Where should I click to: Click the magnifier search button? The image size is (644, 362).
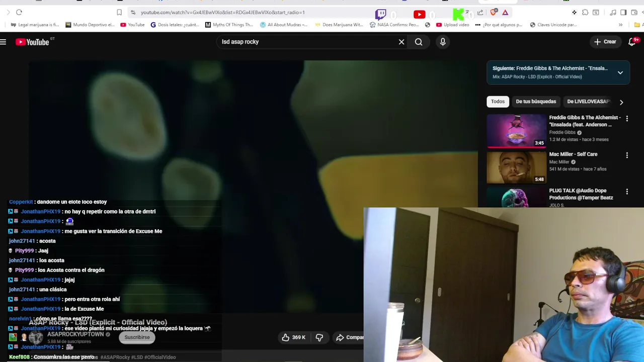tap(419, 42)
